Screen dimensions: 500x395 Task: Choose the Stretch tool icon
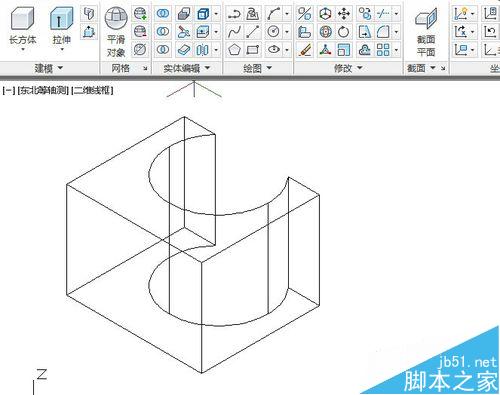(x=365, y=32)
